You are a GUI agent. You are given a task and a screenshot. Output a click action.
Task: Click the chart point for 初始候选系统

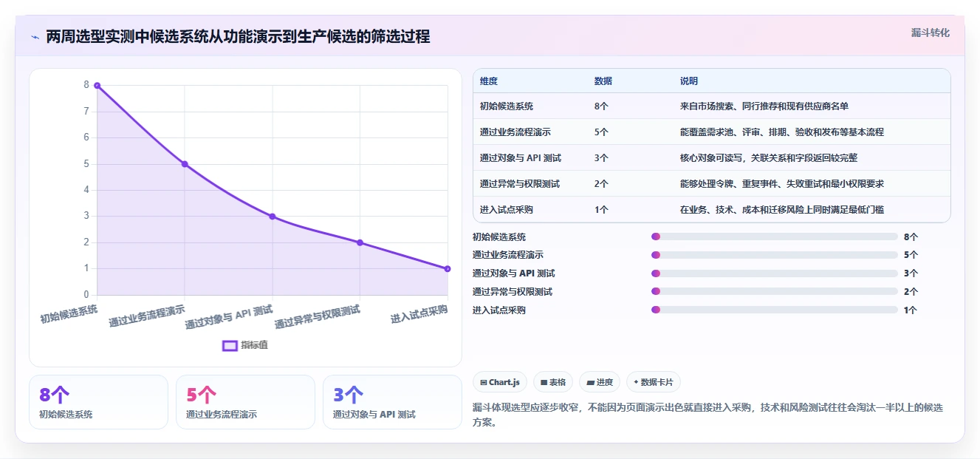pos(97,86)
